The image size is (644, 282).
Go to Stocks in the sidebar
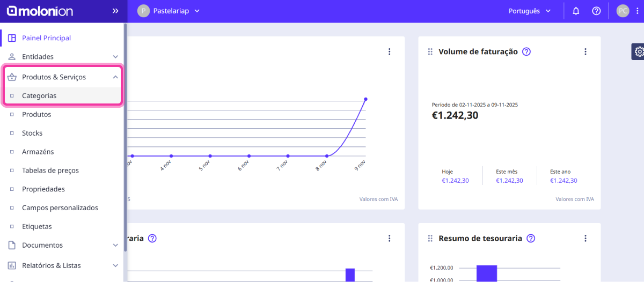(x=32, y=133)
